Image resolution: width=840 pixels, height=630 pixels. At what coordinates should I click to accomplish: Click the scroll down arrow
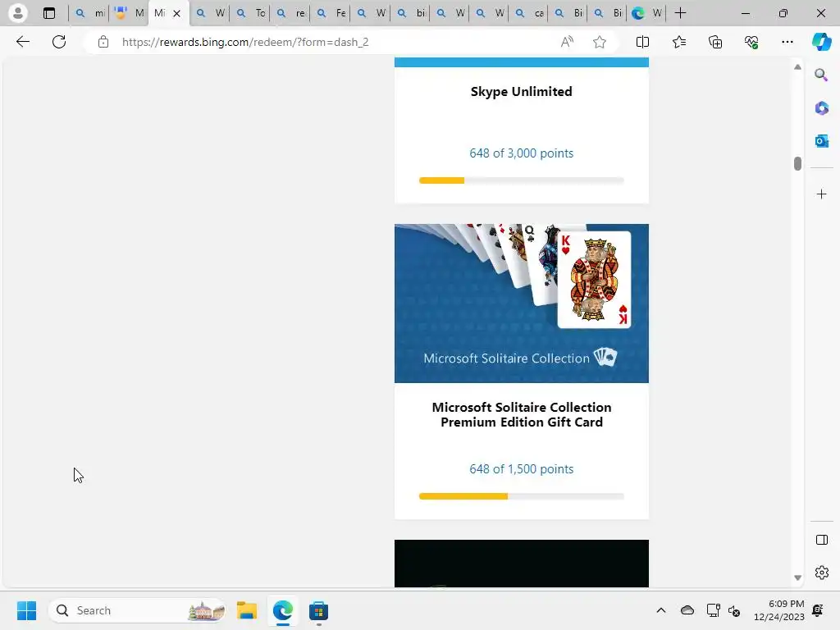(797, 577)
